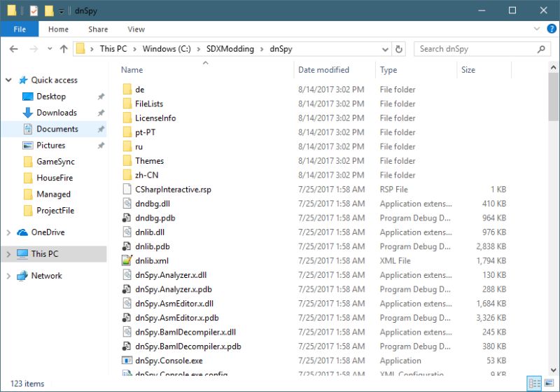Select the dnlib.xml file icon
The image size is (560, 392).
[x=127, y=260]
